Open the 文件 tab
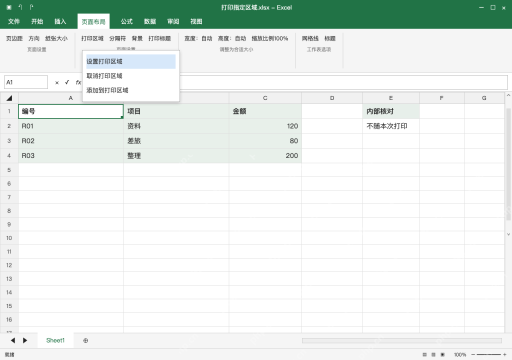Viewport: 512px width, 360px height. point(14,22)
